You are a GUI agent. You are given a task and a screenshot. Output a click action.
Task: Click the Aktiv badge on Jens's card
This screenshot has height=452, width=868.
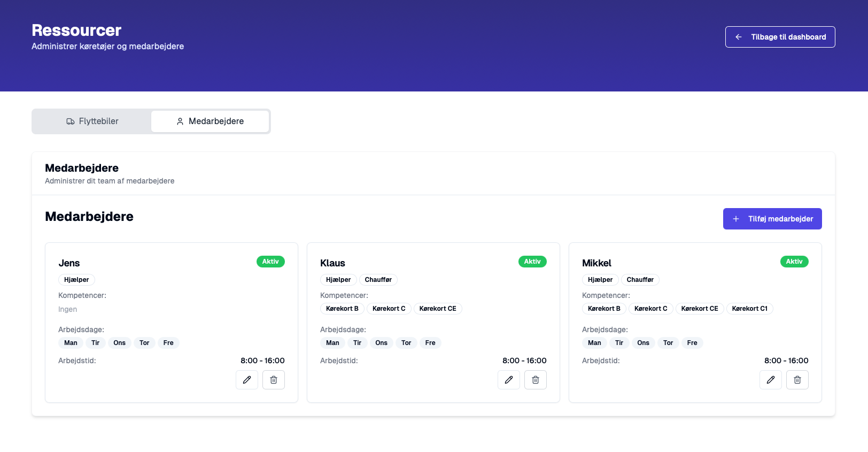coord(270,262)
